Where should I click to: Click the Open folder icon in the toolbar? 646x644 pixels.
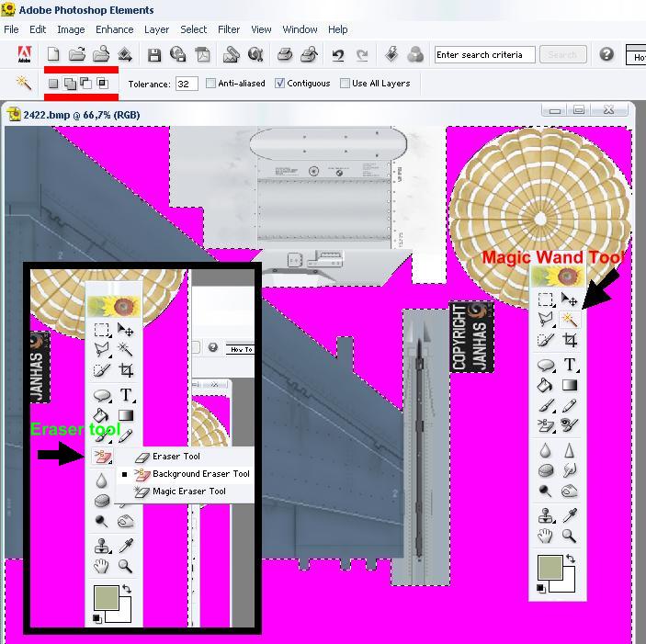77,55
